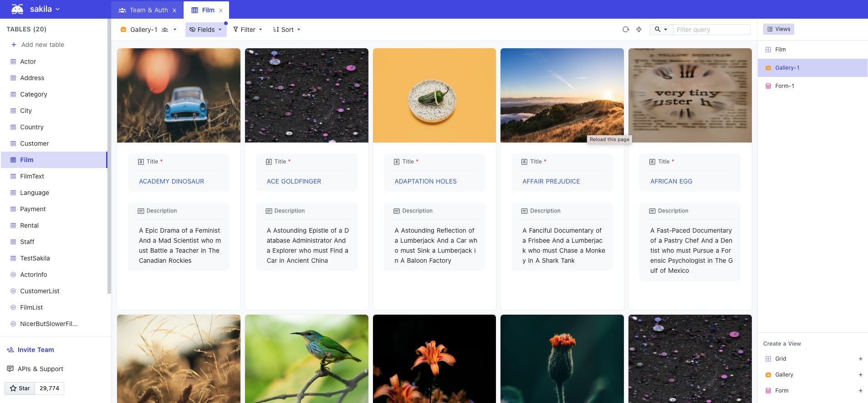Click the Invite Team link
Screen dimensions: 868x403
[31, 350]
